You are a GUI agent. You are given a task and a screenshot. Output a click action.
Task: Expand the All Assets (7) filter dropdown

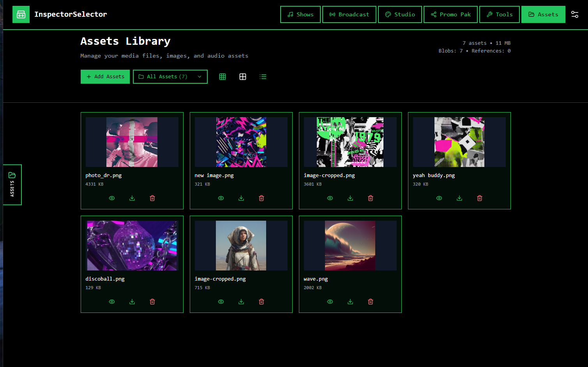170,77
